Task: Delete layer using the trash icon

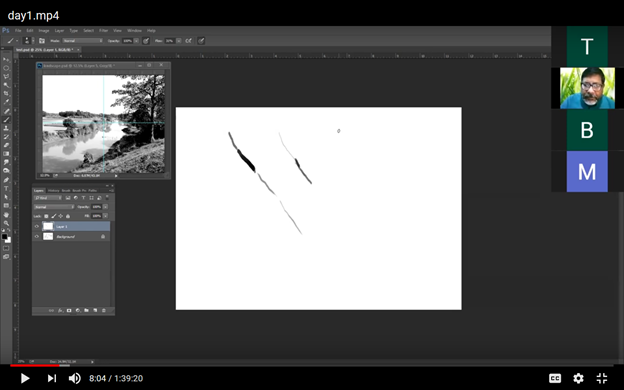Action: click(104, 310)
